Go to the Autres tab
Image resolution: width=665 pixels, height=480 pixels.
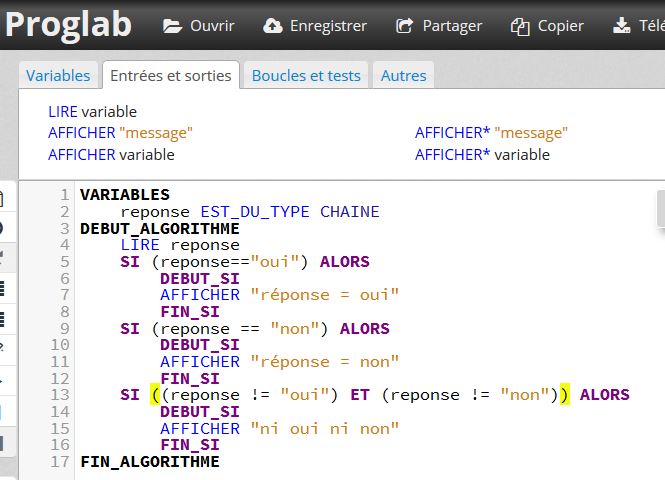[403, 76]
